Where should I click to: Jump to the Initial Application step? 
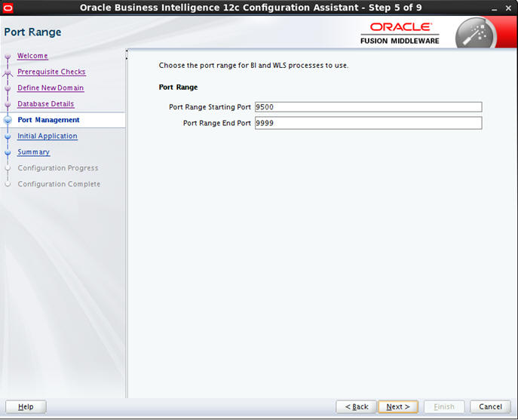click(48, 136)
